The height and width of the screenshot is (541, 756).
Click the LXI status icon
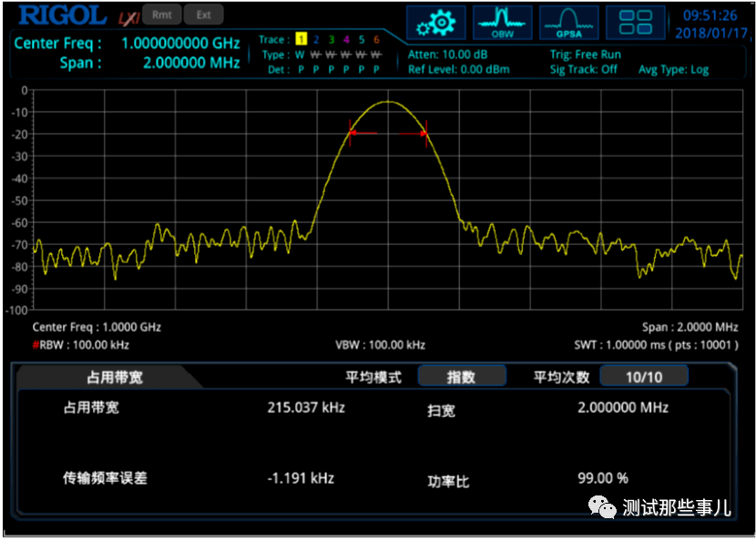[127, 17]
